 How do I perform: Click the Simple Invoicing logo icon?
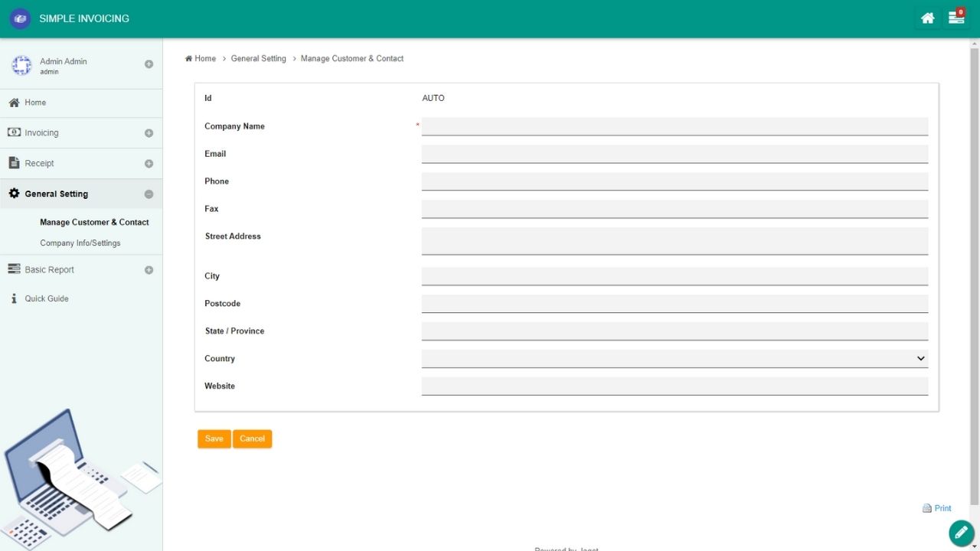20,18
